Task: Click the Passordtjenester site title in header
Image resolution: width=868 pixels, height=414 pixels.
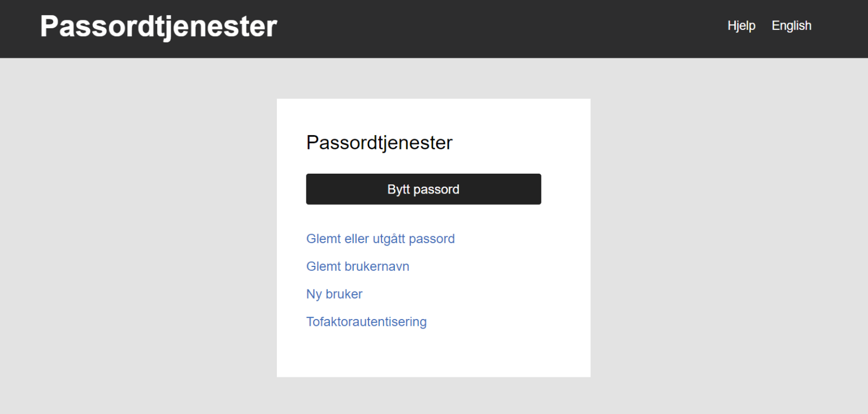Action: [x=158, y=27]
